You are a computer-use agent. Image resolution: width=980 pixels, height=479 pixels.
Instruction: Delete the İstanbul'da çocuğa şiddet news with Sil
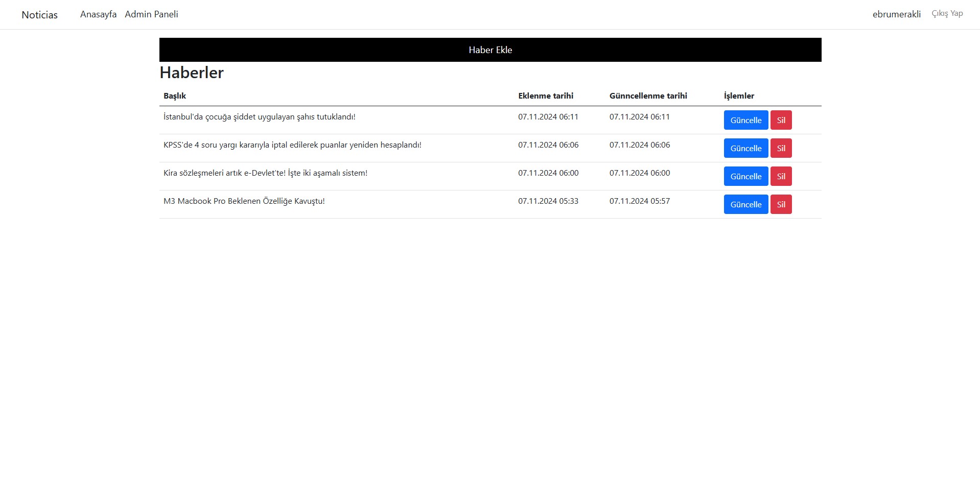pyautogui.click(x=781, y=121)
